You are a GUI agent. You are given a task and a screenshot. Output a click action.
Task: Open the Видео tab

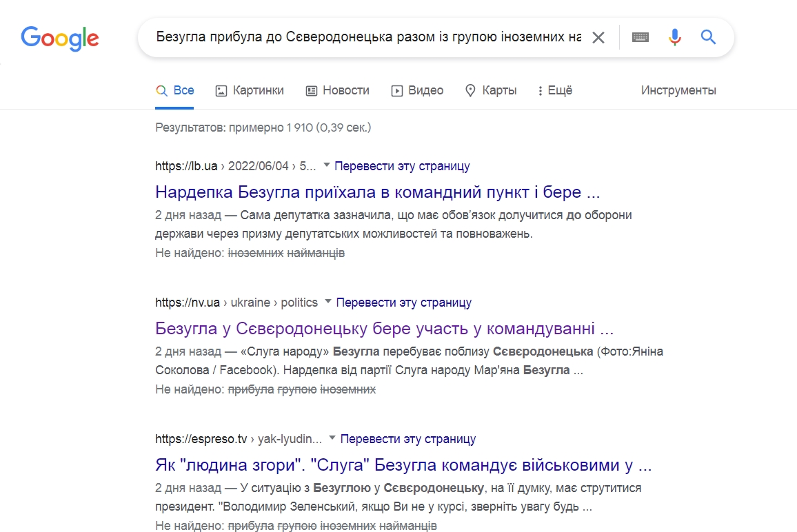click(x=417, y=90)
